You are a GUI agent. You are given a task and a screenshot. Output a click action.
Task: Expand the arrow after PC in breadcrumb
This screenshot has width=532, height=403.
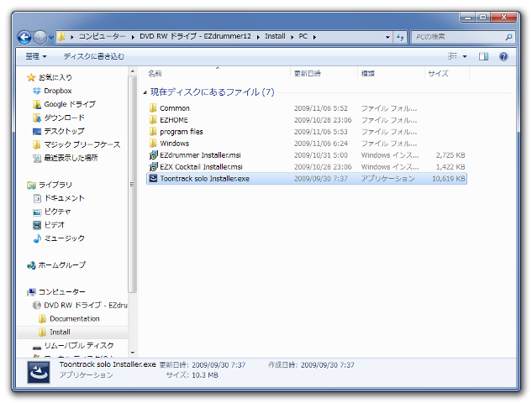314,37
